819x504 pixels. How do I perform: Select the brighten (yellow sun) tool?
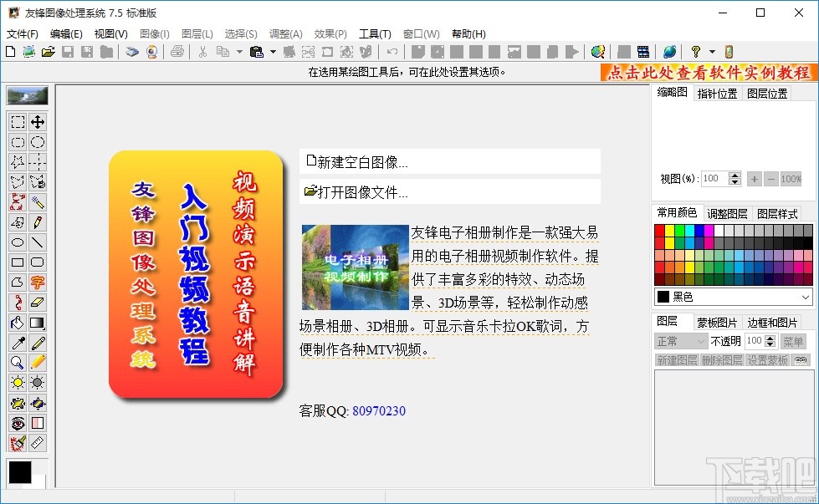point(18,383)
